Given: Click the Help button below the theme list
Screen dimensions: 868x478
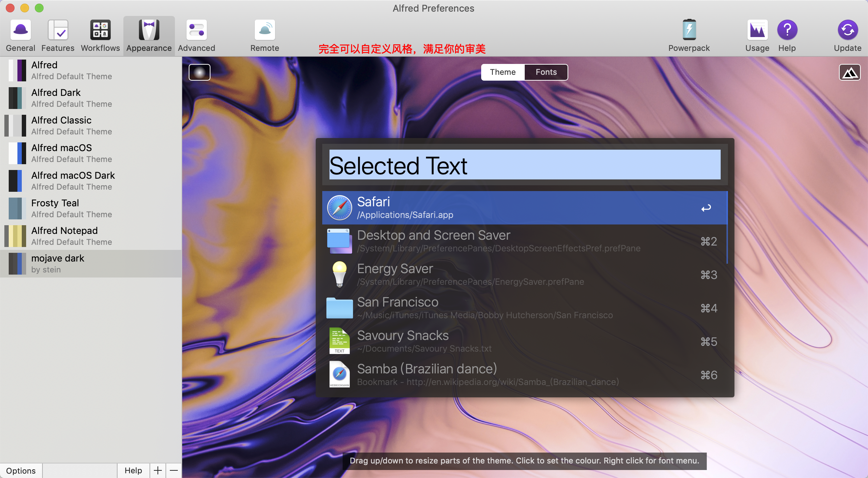Looking at the screenshot, I should [x=133, y=470].
